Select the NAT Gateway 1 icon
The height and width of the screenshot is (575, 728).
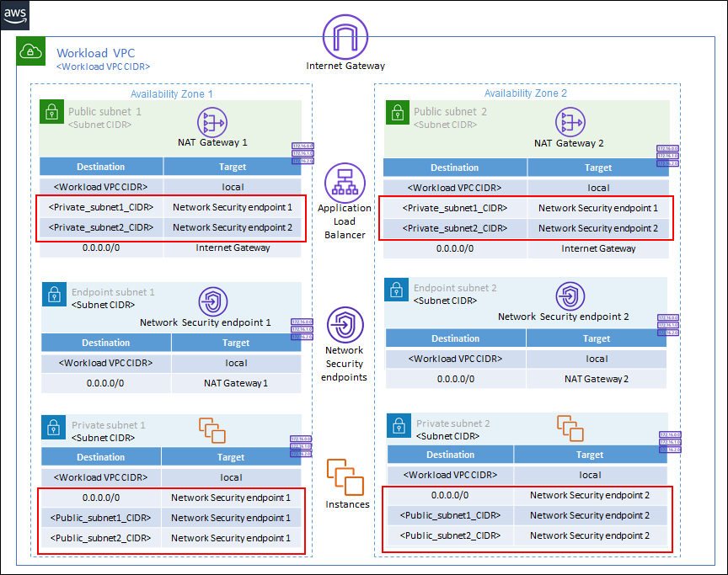212,121
